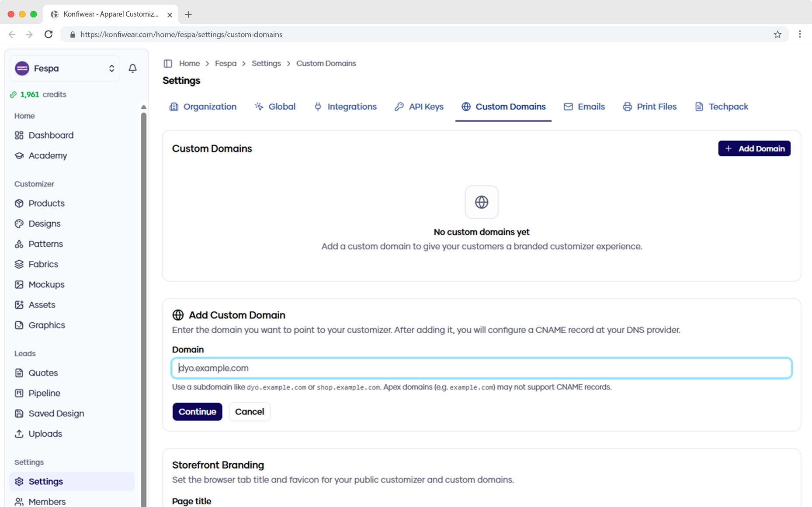Click the Add Domain button
Image resolution: width=812 pixels, height=507 pixels.
(x=754, y=148)
